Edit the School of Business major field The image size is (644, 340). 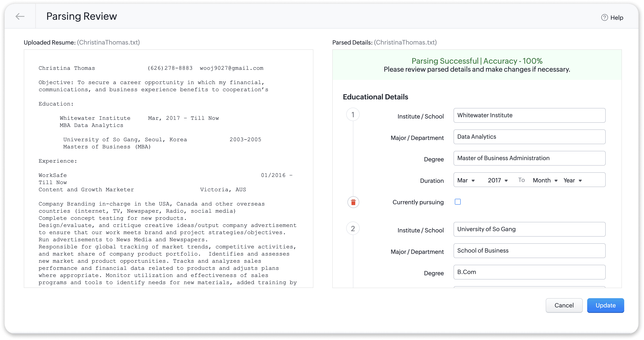point(529,251)
